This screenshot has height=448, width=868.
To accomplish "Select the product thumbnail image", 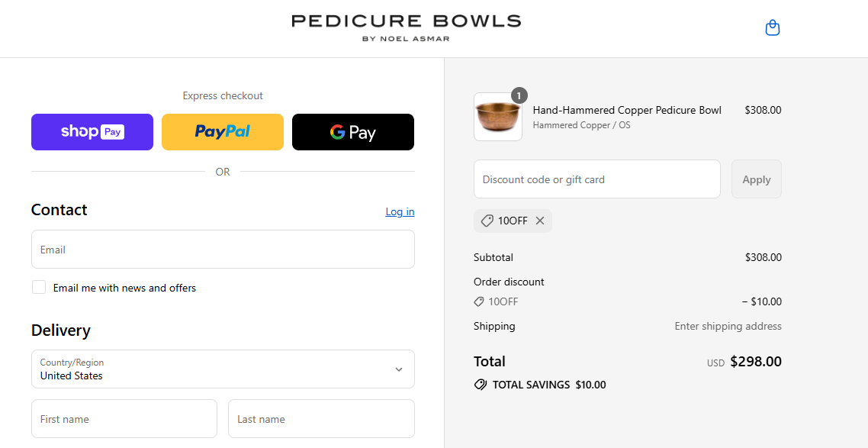I will 497,116.
